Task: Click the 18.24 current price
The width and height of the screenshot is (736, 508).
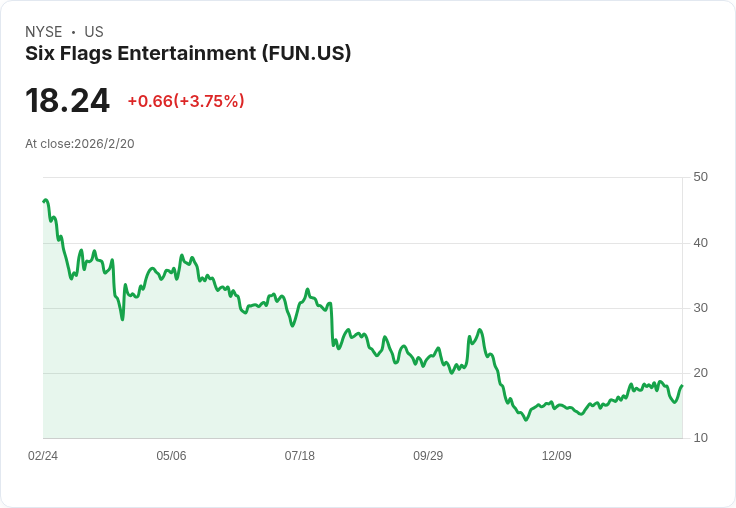Action: pos(67,101)
